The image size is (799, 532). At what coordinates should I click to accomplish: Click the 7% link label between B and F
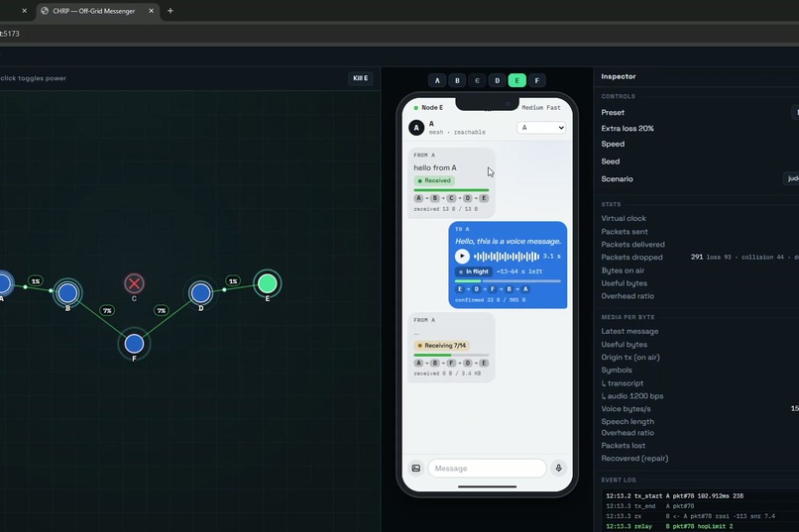tap(107, 310)
